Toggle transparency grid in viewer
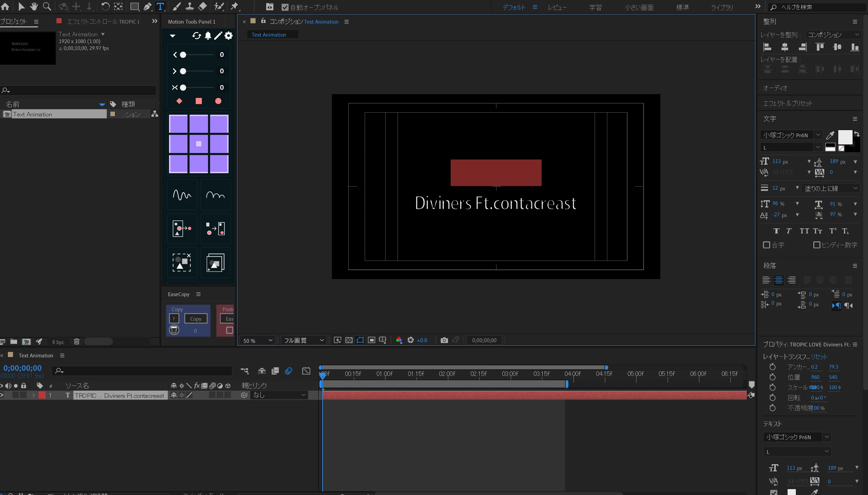 point(349,340)
